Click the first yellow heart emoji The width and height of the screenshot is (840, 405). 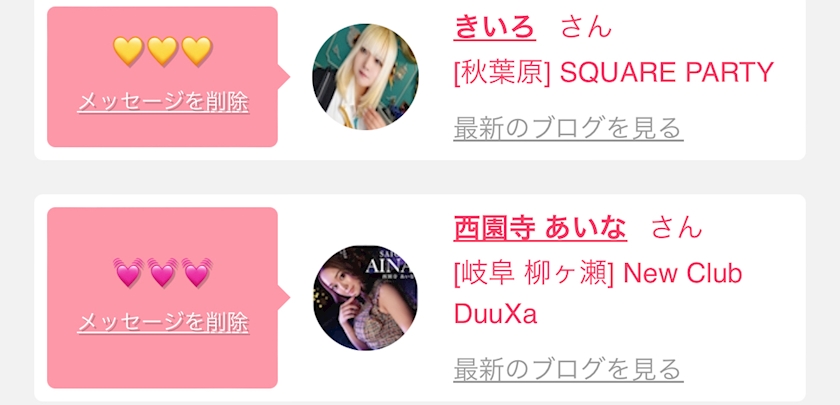pyautogui.click(x=128, y=51)
